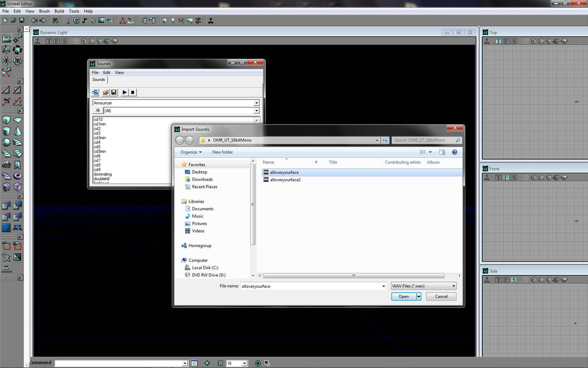Open the Edit menu in the Sounds window
Image resolution: width=588 pixels, height=368 pixels.
coord(107,73)
